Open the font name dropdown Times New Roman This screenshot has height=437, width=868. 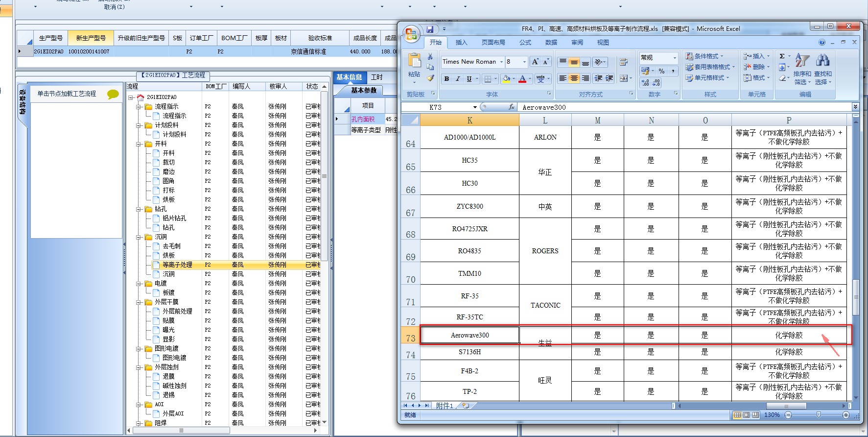(x=501, y=62)
